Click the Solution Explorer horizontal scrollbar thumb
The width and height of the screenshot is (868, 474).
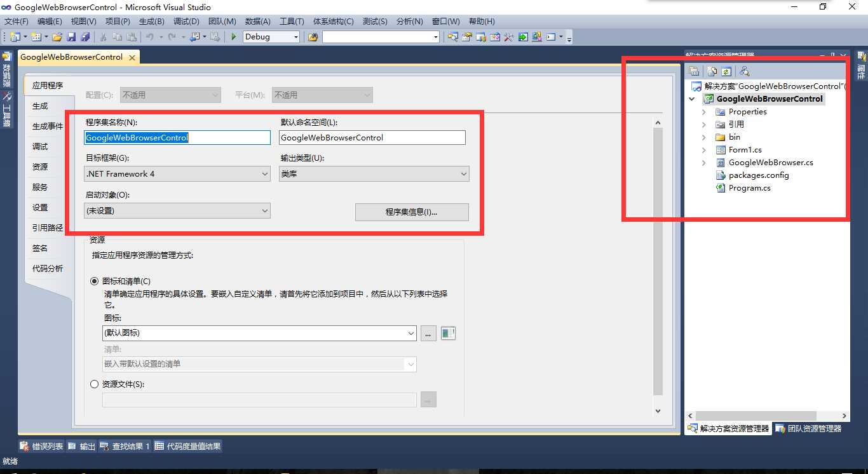(755, 416)
